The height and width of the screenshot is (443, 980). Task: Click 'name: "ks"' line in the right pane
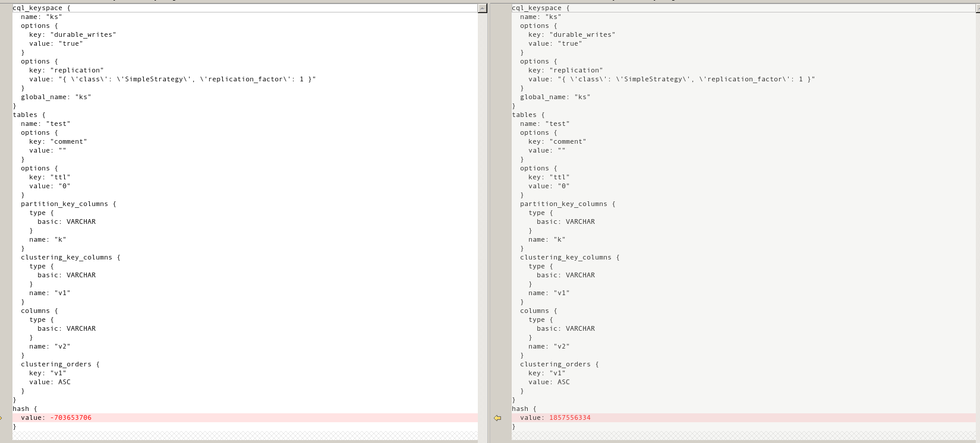pyautogui.click(x=540, y=17)
